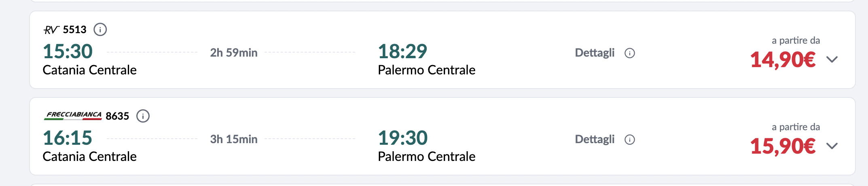868x186 pixels.
Task: Select the 15,90€ price
Action: [783, 146]
